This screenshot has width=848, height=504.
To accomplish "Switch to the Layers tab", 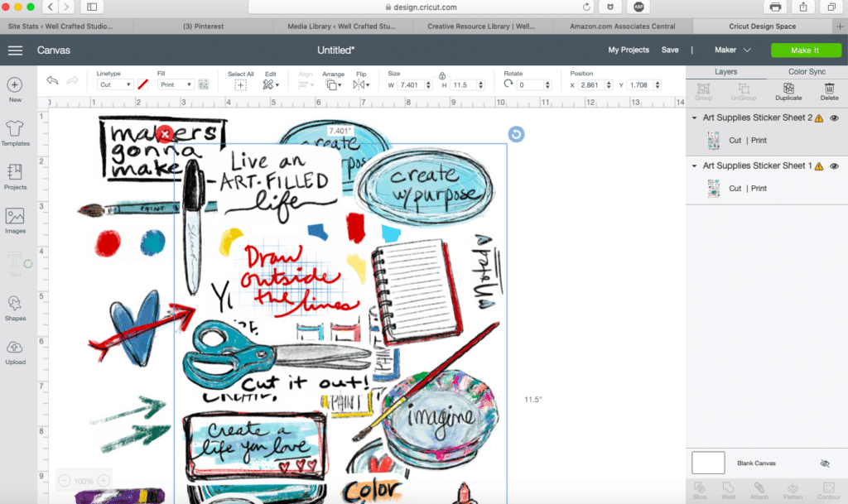I will pos(725,72).
